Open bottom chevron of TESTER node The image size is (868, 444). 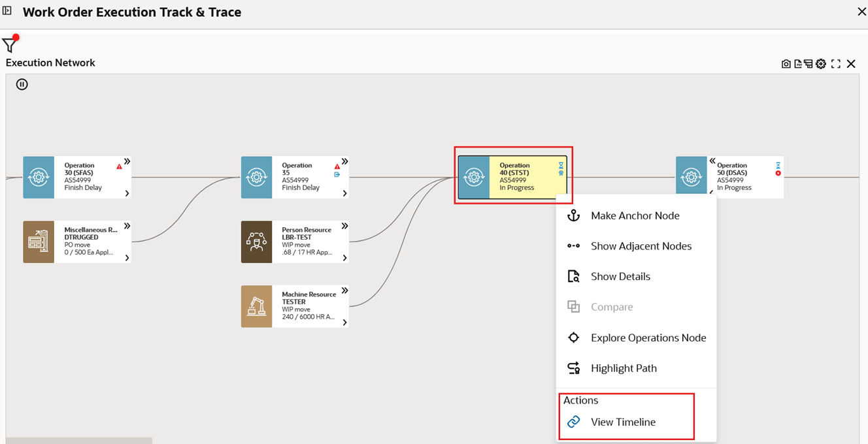point(344,323)
